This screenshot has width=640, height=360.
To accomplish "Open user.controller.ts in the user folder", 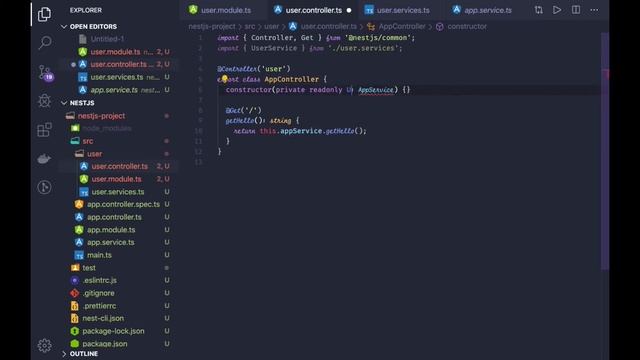I will pos(119,166).
